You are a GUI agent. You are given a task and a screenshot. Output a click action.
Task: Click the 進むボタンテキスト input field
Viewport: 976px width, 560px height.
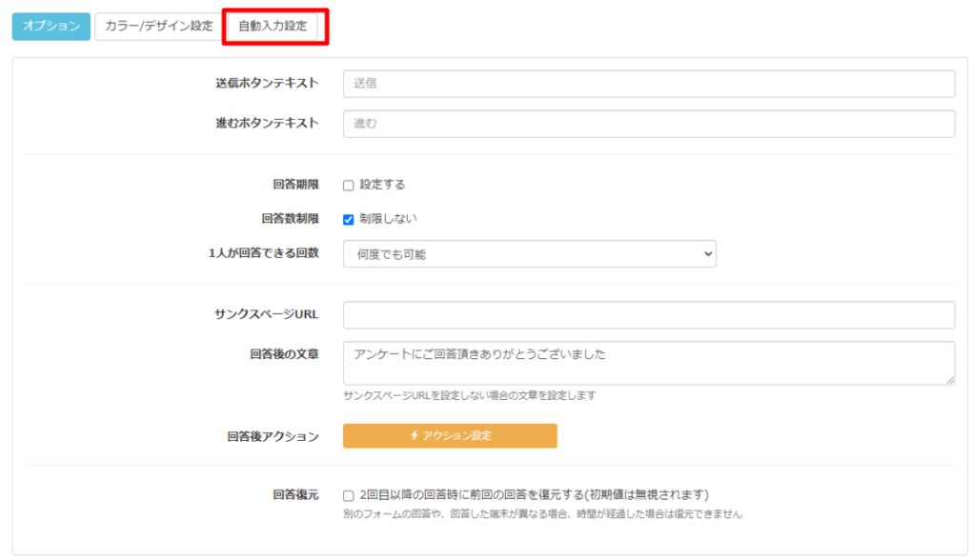[648, 123]
